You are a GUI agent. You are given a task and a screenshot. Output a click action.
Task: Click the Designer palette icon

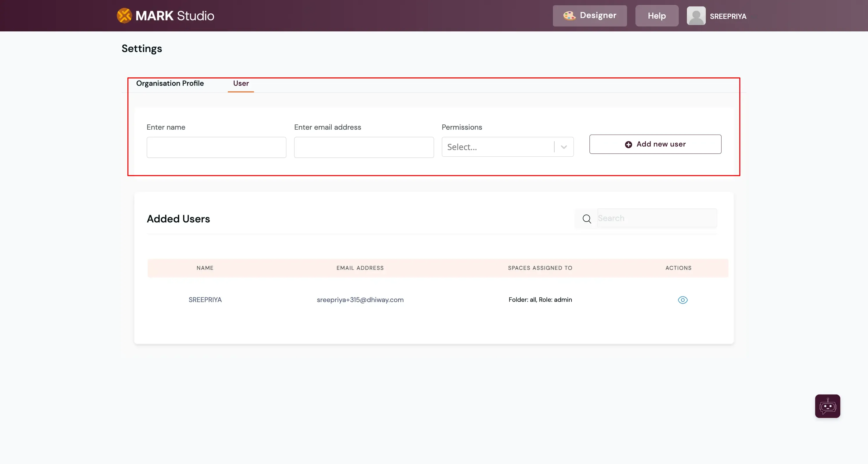click(569, 15)
